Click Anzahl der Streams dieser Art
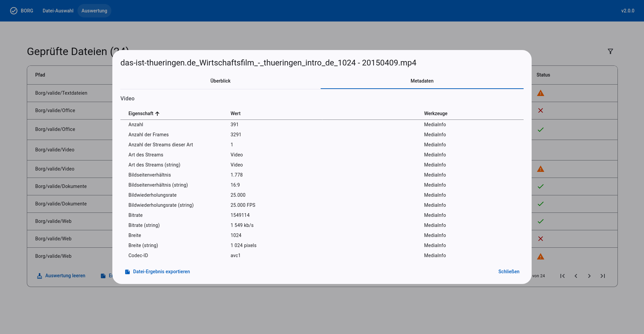Viewport: 644px width, 334px height. (x=161, y=145)
